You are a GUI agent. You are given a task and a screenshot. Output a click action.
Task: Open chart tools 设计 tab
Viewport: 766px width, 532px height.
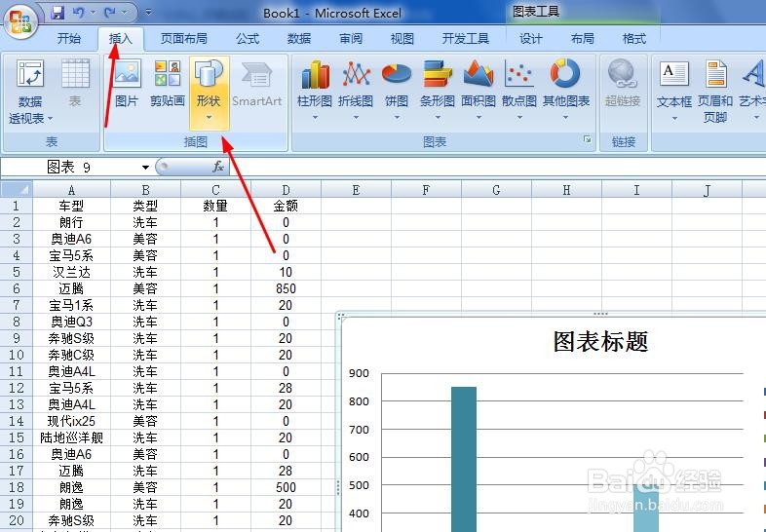click(530, 39)
